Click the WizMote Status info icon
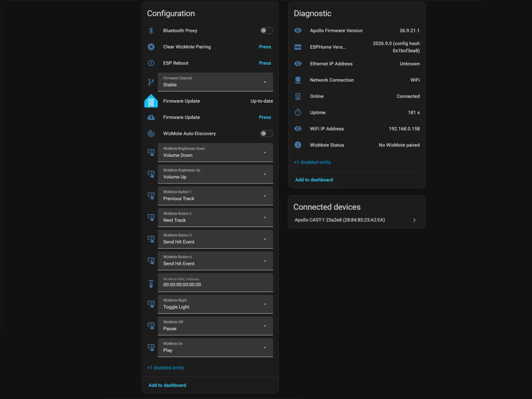The height and width of the screenshot is (399, 532). 298,145
